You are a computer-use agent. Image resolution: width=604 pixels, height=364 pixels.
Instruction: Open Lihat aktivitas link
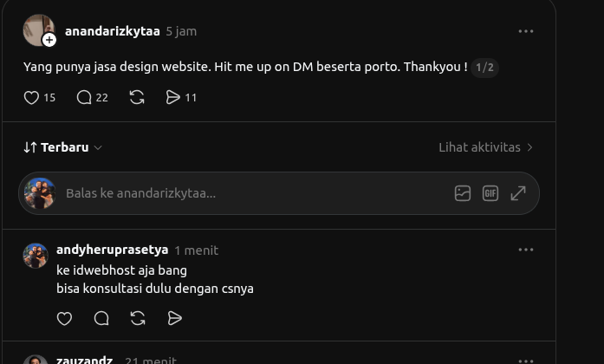click(486, 147)
